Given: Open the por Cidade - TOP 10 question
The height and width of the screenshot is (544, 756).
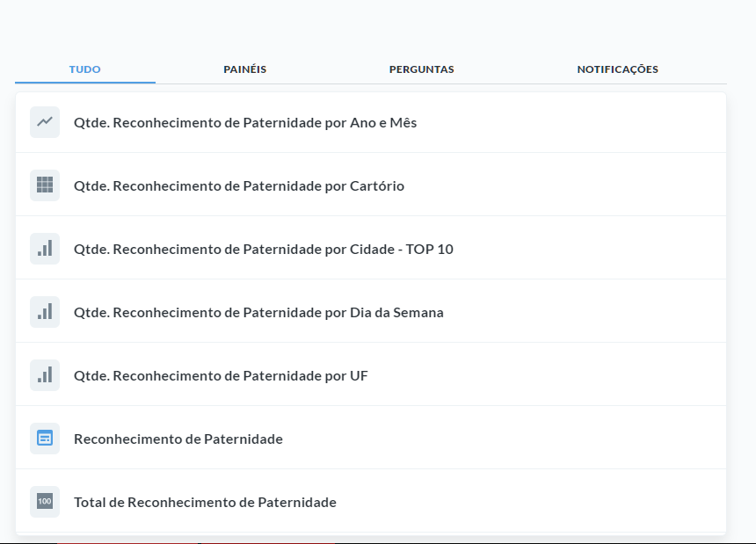Looking at the screenshot, I should click(264, 250).
